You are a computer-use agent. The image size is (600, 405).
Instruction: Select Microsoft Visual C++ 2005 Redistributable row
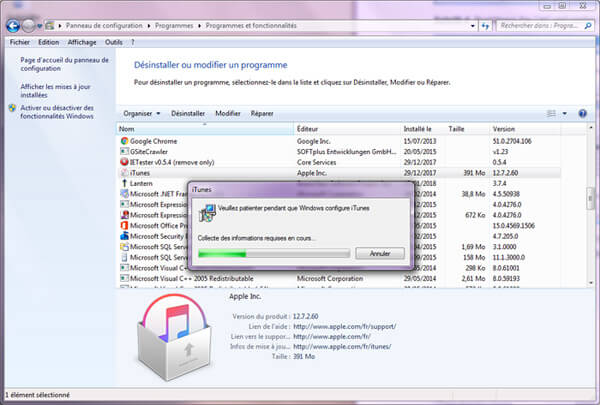(338, 278)
